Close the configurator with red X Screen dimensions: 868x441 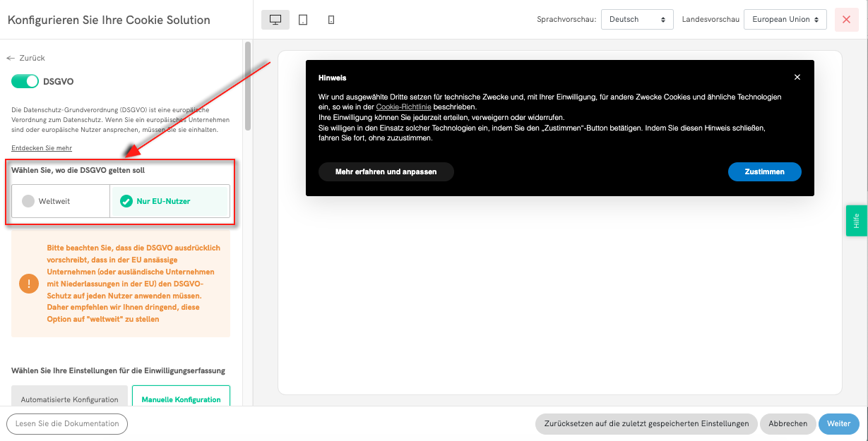pyautogui.click(x=846, y=20)
